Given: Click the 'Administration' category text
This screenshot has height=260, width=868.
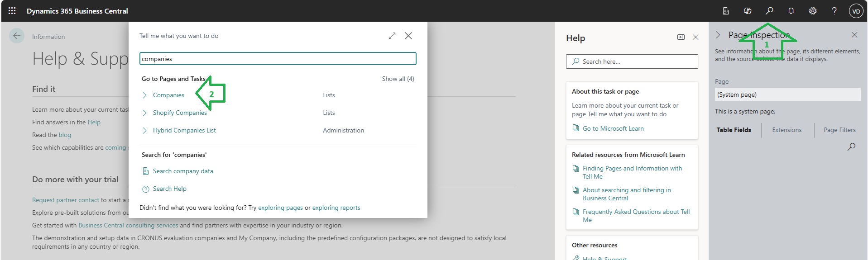Looking at the screenshot, I should coord(343,130).
